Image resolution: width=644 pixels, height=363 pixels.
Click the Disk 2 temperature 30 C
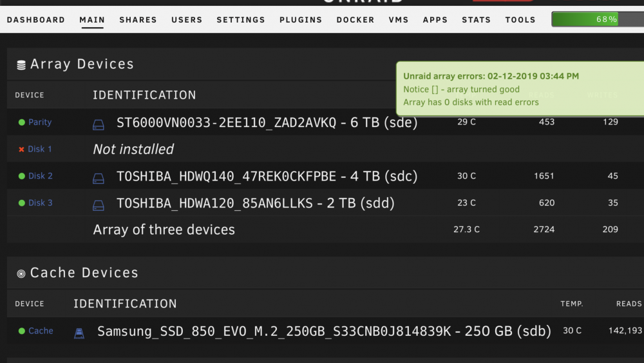click(x=466, y=176)
